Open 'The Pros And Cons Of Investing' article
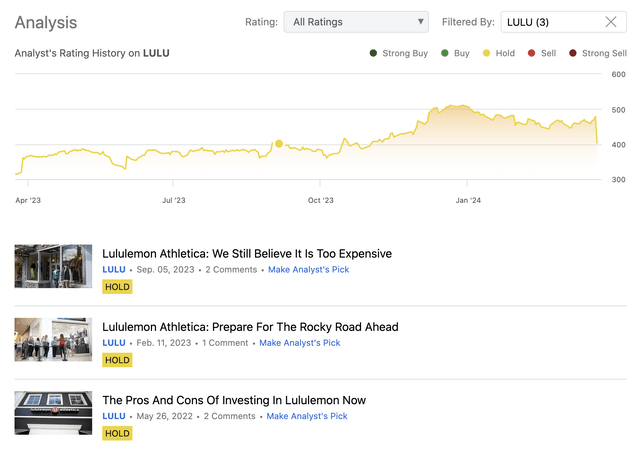This screenshot has width=640, height=463. pos(234,400)
